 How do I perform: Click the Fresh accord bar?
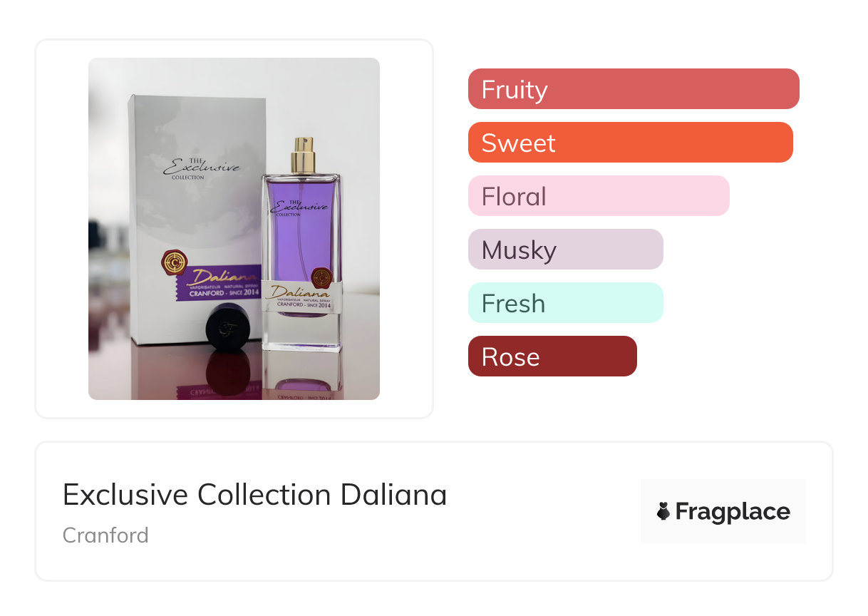pos(565,303)
